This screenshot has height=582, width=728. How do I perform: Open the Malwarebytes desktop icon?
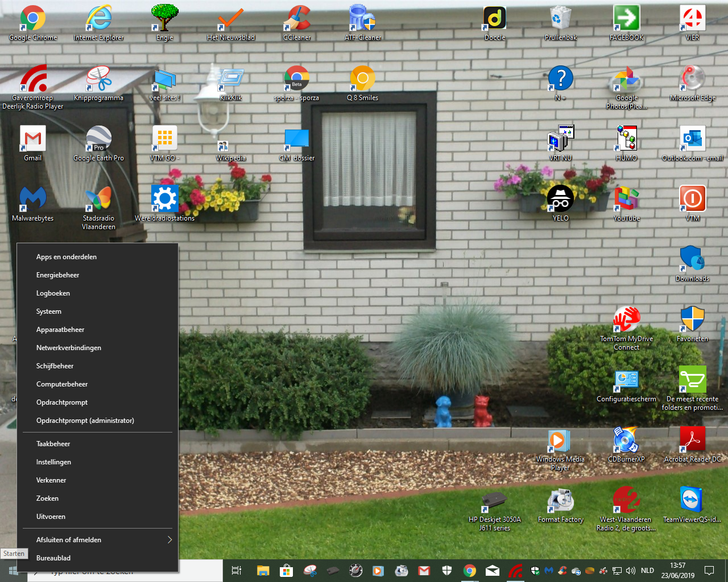[x=33, y=199]
